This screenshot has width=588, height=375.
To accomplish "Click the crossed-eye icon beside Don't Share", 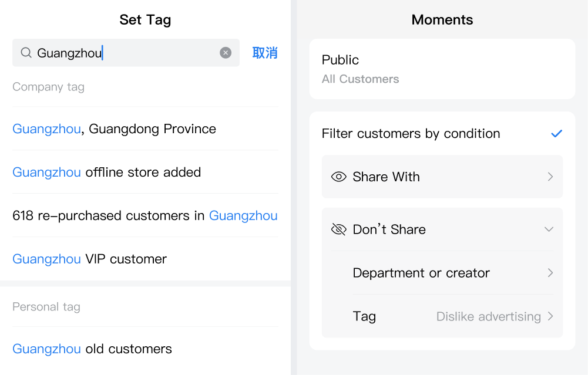I will point(338,229).
